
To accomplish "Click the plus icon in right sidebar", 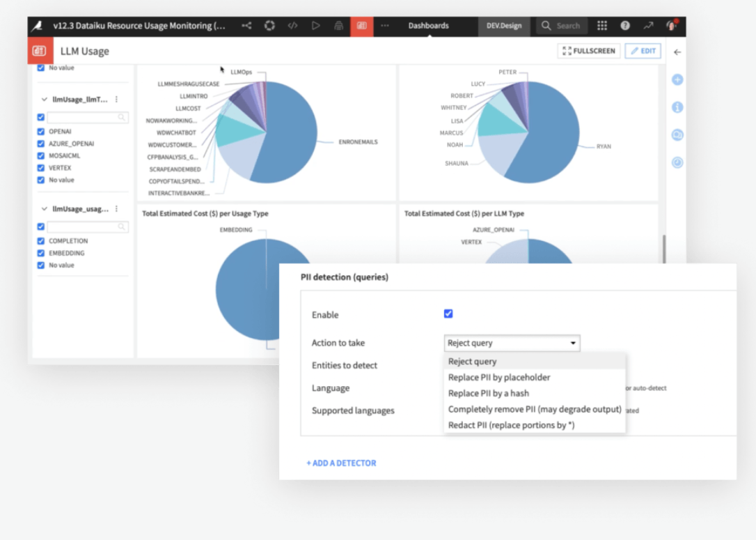I will tap(677, 79).
